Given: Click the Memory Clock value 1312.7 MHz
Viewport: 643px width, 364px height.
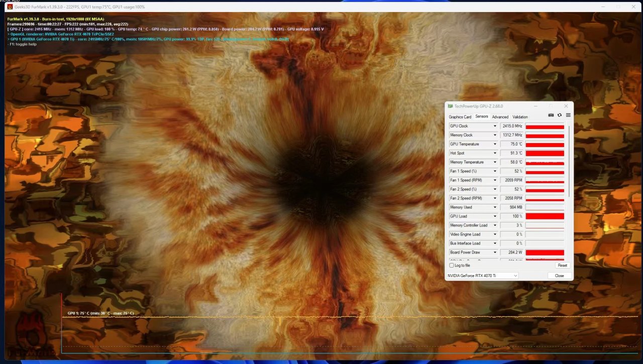Looking at the screenshot, I should point(512,135).
